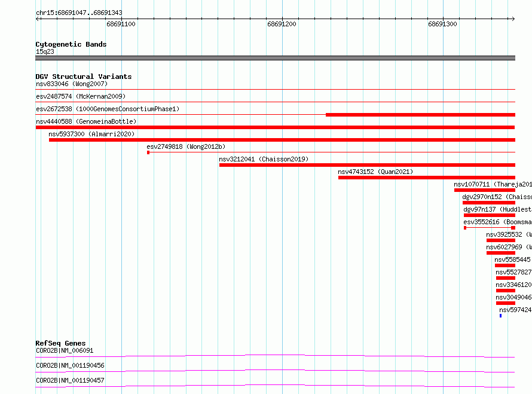The image size is (532, 394).
Task: Click the blue nsv597424 feature mark
Action: coord(500,316)
